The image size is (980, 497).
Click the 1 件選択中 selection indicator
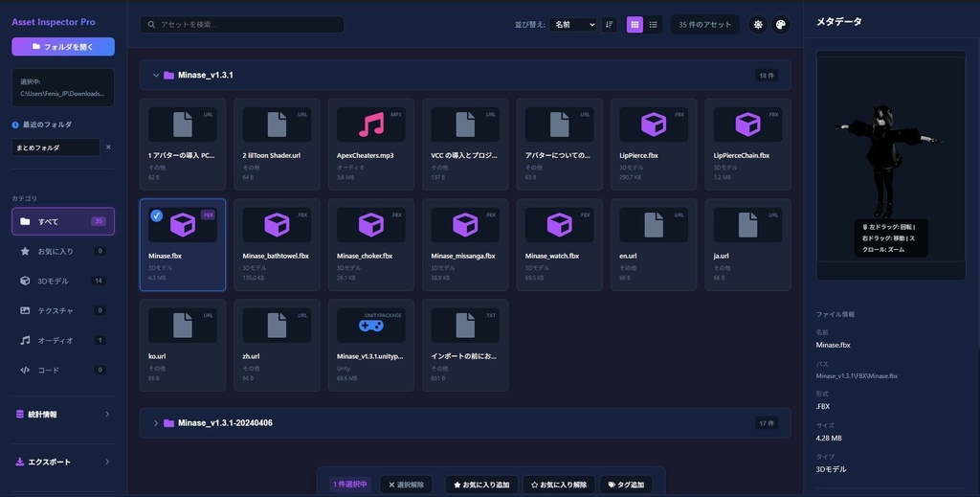(350, 485)
